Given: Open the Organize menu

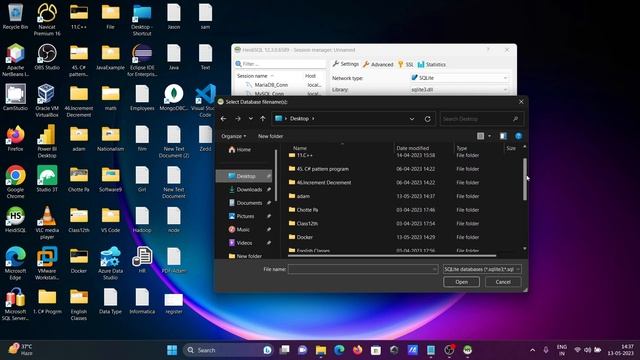Looking at the screenshot, I should [x=233, y=136].
